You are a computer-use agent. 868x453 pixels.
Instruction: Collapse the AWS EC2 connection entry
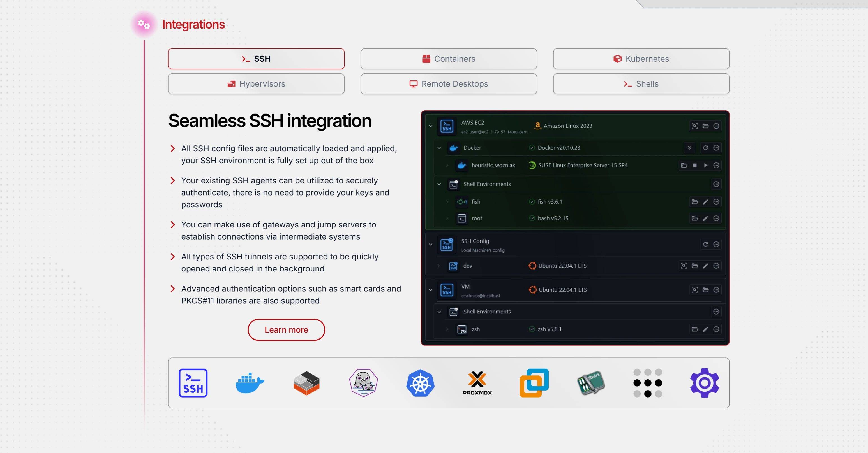431,126
